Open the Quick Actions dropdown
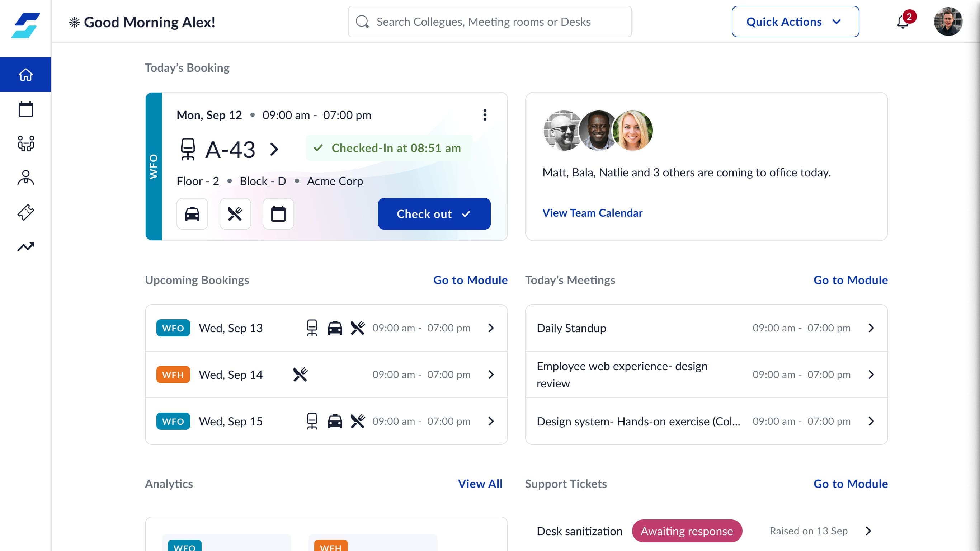The image size is (980, 551). click(x=795, y=22)
